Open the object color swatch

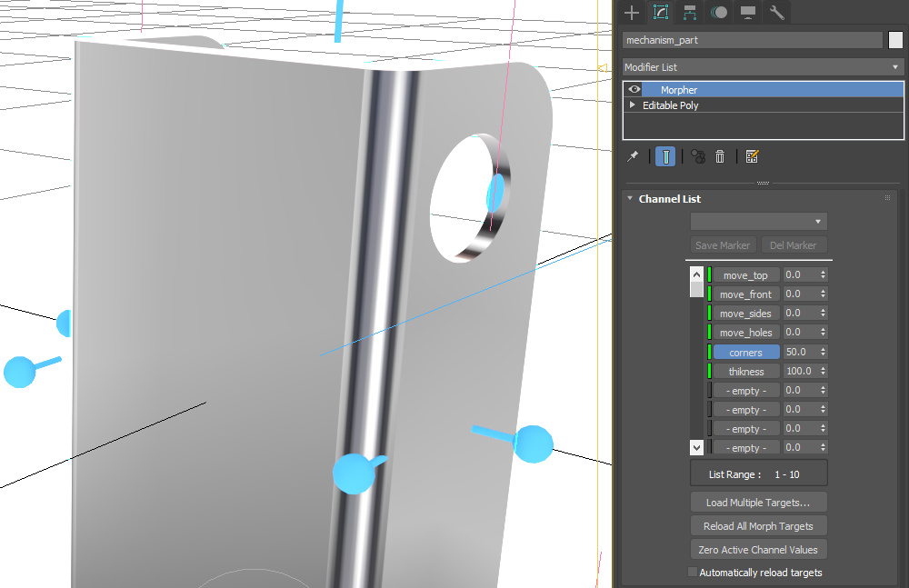895,40
